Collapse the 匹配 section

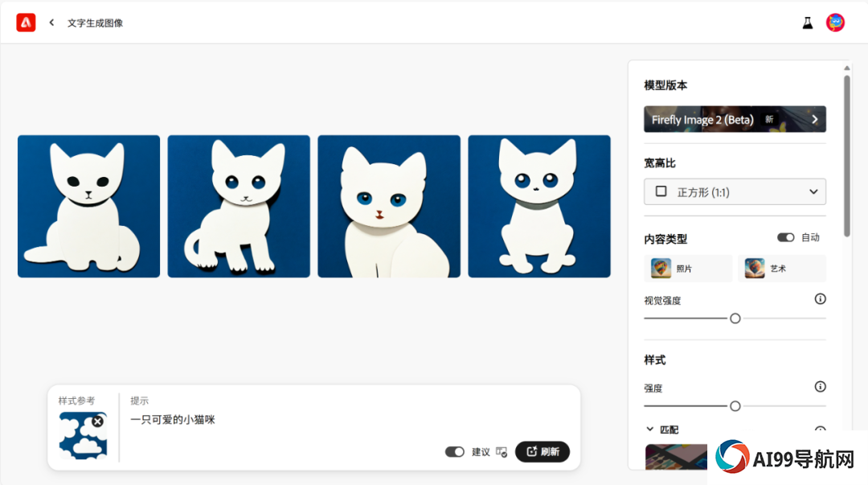tap(650, 429)
